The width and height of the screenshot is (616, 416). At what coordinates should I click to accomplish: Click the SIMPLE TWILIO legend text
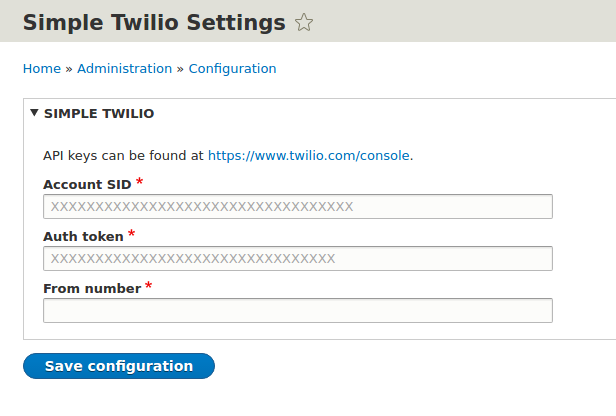coord(99,114)
